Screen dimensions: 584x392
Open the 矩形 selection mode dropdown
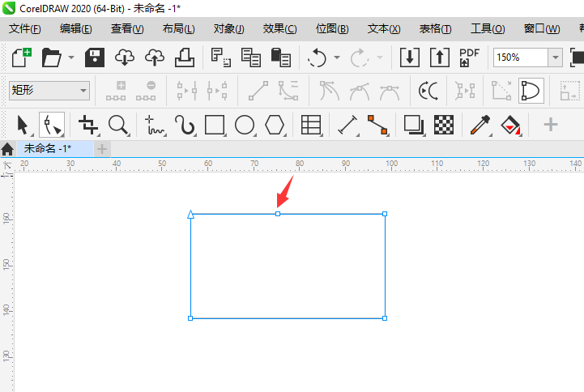click(x=49, y=91)
